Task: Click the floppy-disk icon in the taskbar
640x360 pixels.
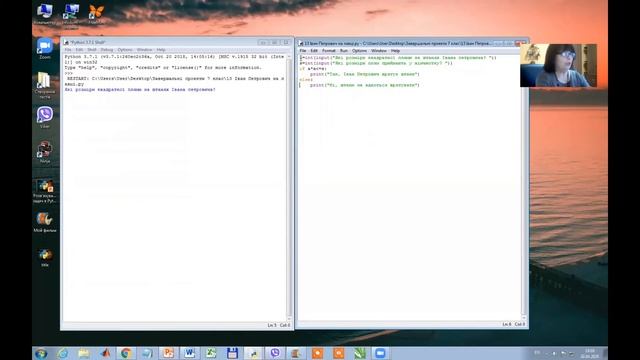Action: pos(232,353)
